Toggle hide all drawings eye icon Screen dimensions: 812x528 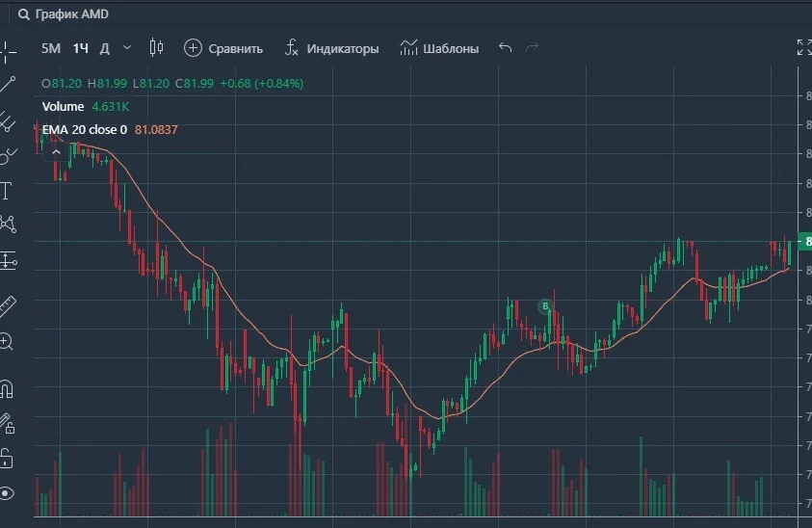coord(6,493)
